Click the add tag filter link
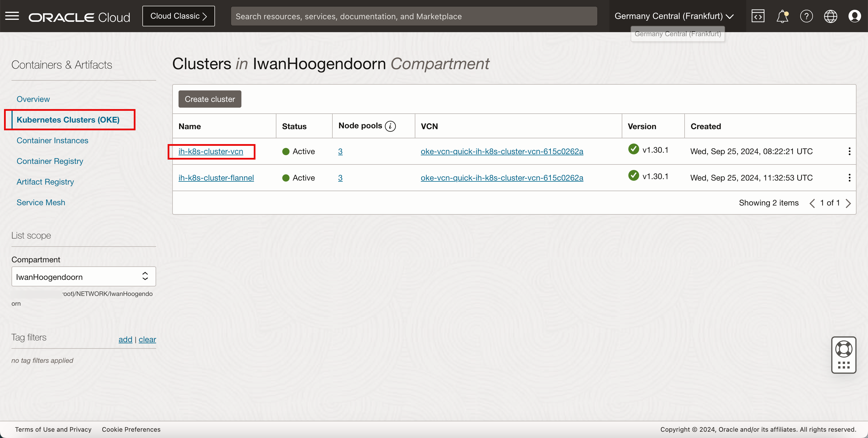Image resolution: width=868 pixels, height=438 pixels. coord(125,339)
